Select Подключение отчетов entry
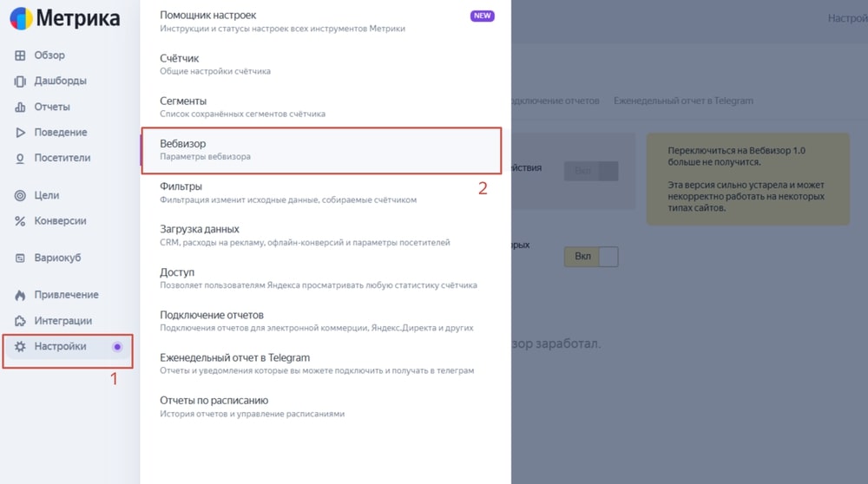The width and height of the screenshot is (868, 484). pyautogui.click(x=325, y=321)
